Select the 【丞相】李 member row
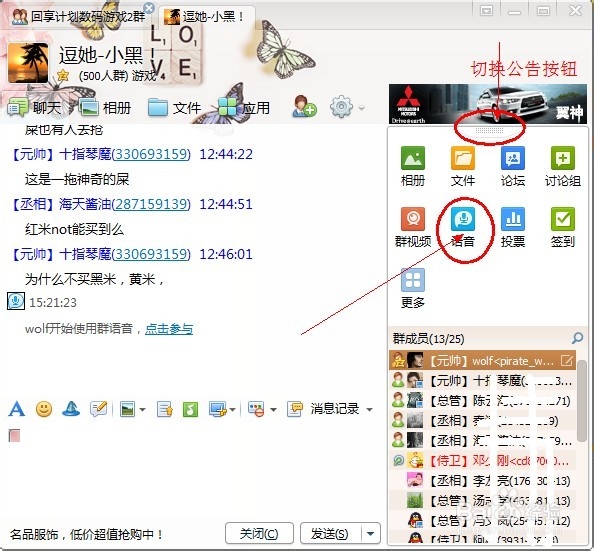594x551 pixels. (x=482, y=481)
